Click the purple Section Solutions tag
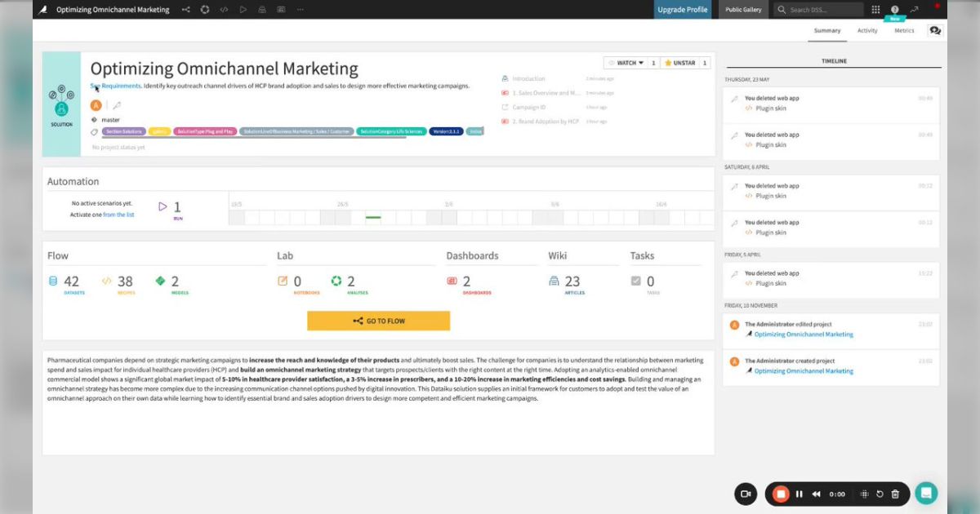The image size is (980, 514). (123, 131)
